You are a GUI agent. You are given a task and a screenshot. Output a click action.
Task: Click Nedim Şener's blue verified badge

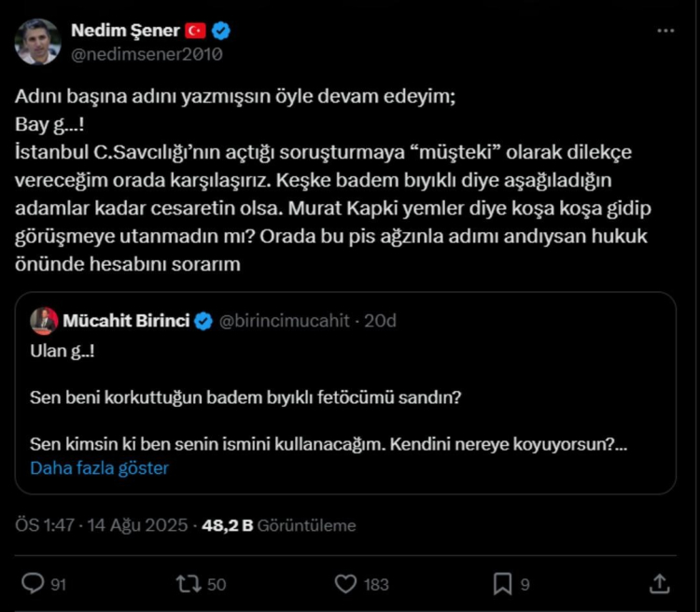click(x=221, y=31)
